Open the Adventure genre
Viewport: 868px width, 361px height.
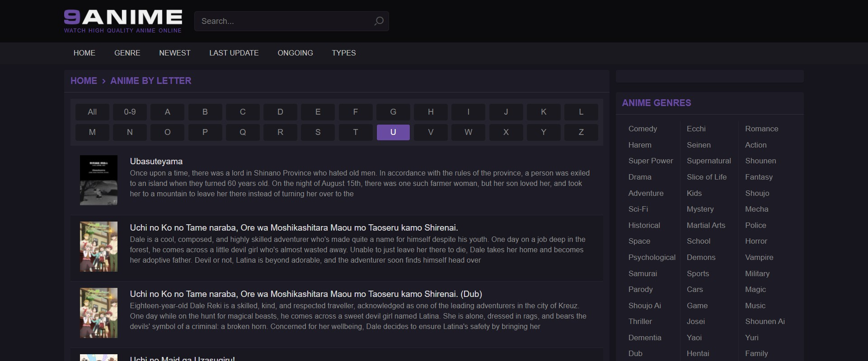click(646, 193)
